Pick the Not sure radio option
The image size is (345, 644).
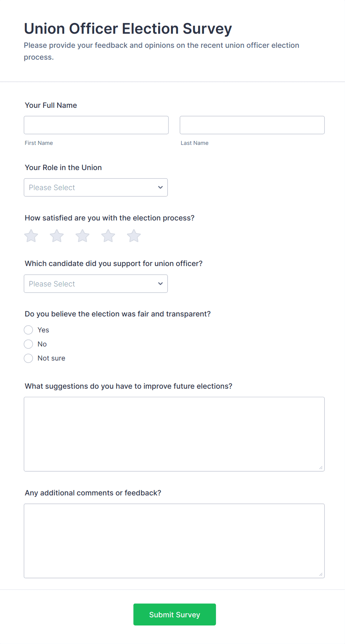29,358
